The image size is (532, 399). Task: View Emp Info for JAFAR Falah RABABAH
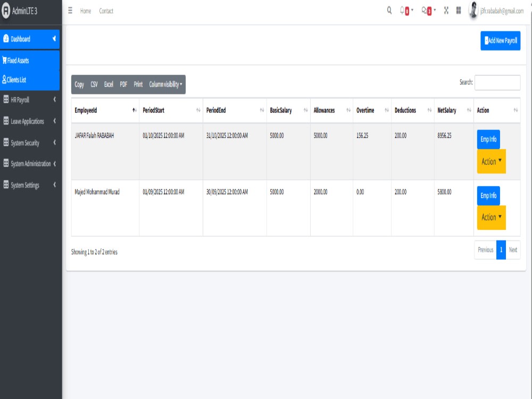[488, 139]
